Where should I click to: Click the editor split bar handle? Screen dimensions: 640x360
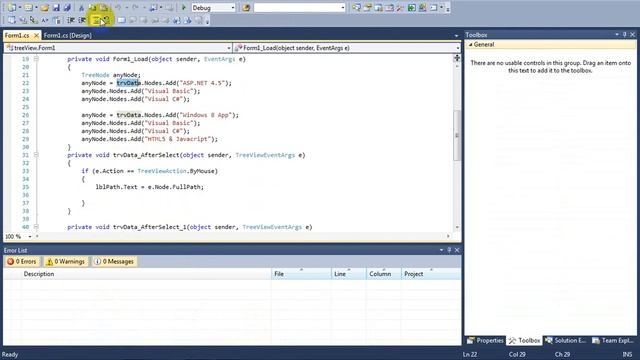pos(457,58)
